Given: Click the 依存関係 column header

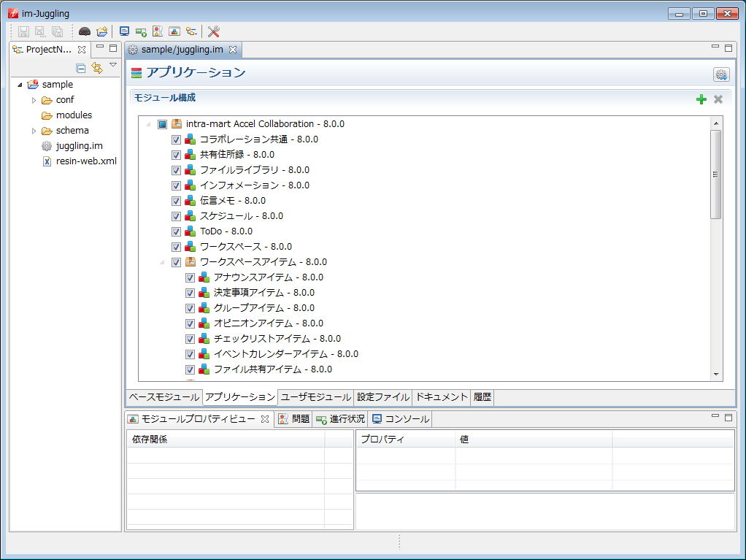Looking at the screenshot, I should (226, 439).
